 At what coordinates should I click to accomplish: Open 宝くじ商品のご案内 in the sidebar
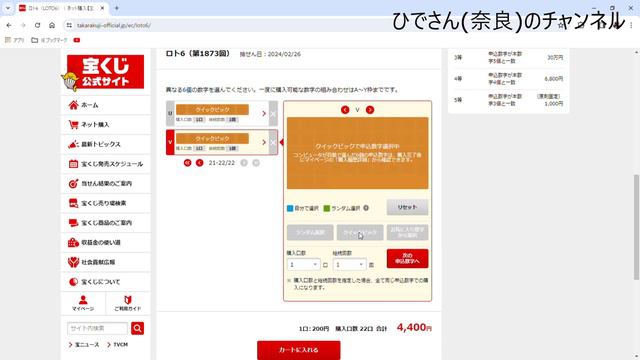click(106, 223)
